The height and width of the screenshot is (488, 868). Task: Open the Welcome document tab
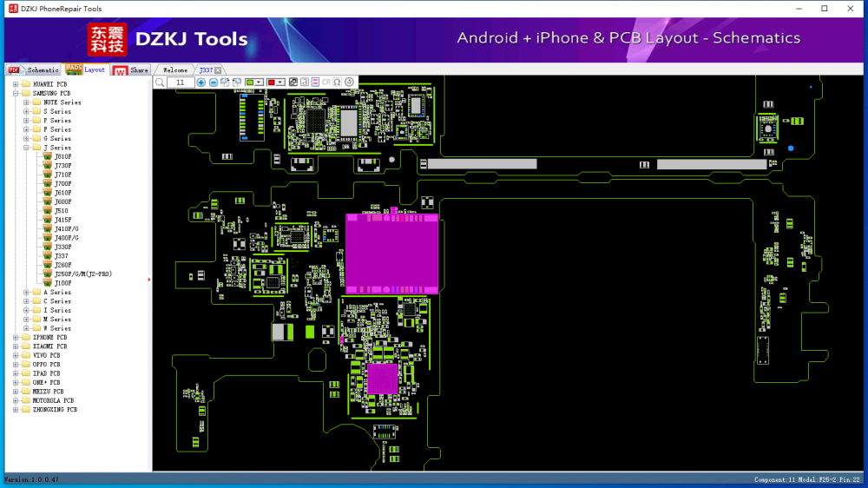[x=175, y=70]
